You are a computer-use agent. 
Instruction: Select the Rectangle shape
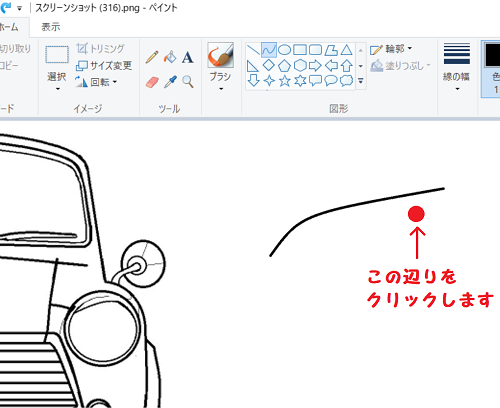[x=300, y=50]
